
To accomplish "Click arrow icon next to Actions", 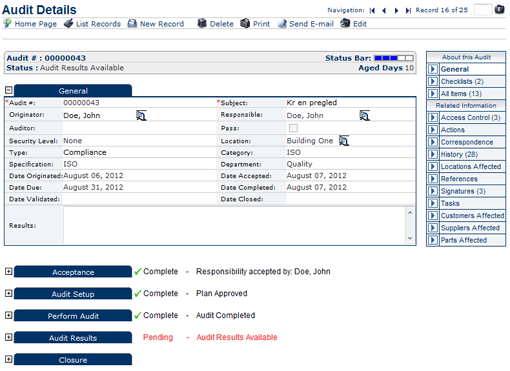I will [x=433, y=130].
